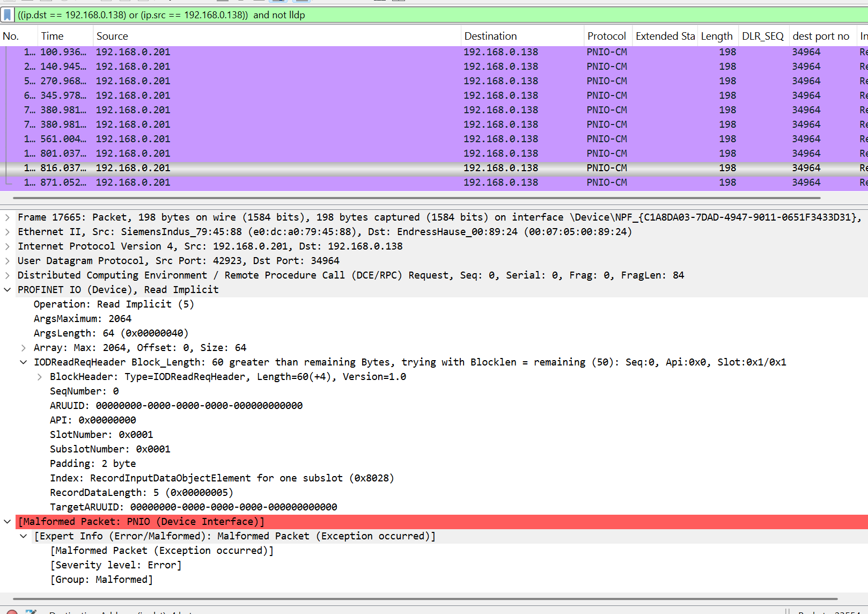Collapse the PROFINET IO (Device) section
The height and width of the screenshot is (614, 868).
click(8, 290)
